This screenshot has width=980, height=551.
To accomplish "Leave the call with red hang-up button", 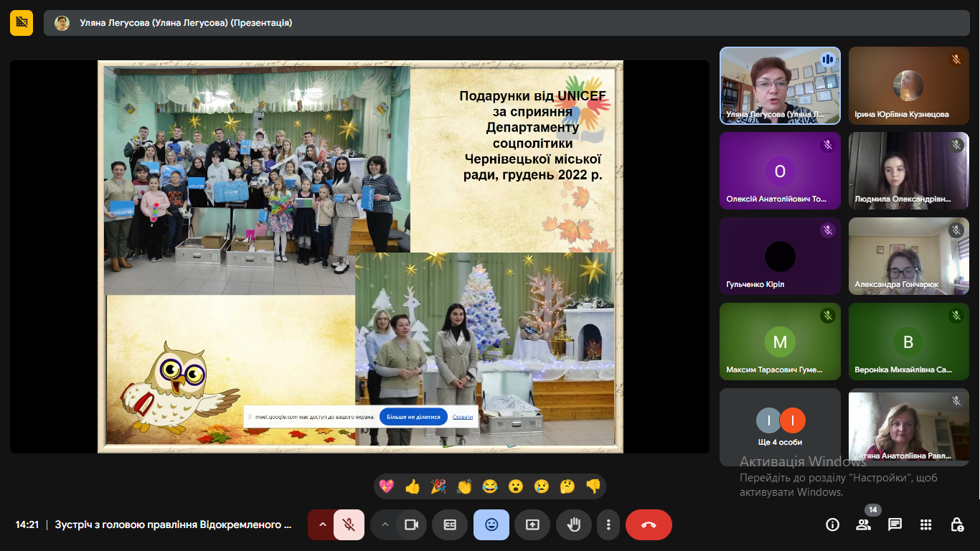I will coord(649,524).
